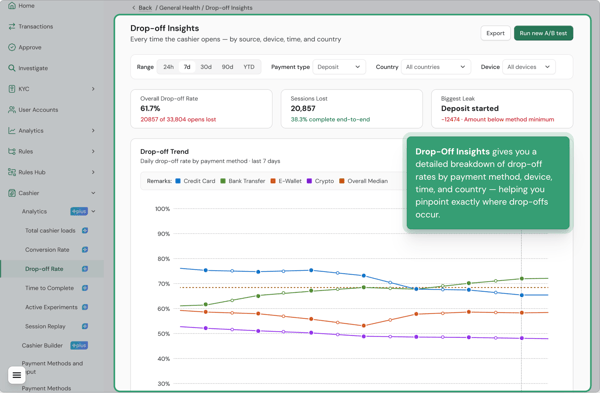600x393 pixels.
Task: Click the badge icon beside Total cashier loads
Action: (85, 230)
